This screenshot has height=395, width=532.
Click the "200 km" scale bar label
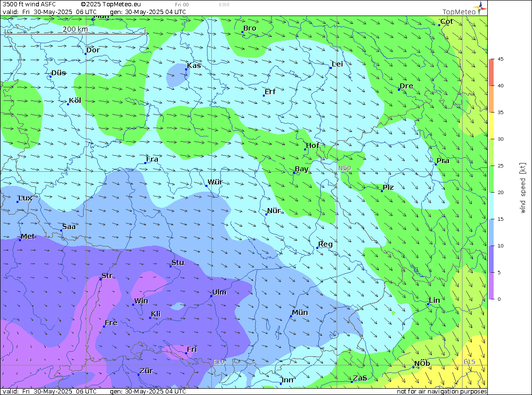(75, 29)
